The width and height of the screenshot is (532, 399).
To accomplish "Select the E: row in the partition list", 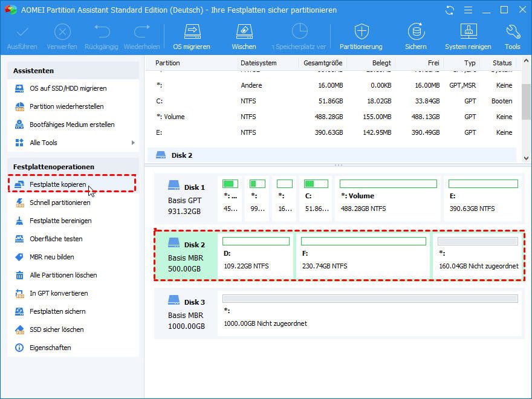I will point(334,132).
